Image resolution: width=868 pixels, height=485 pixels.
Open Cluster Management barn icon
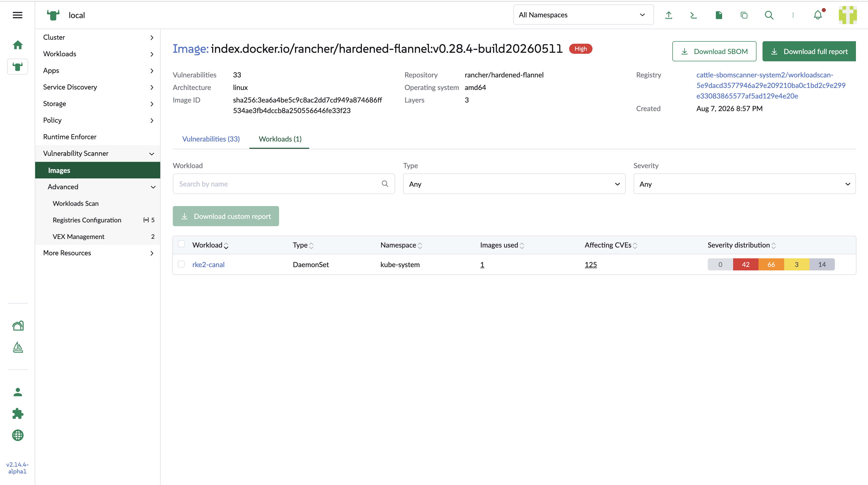[x=18, y=326]
